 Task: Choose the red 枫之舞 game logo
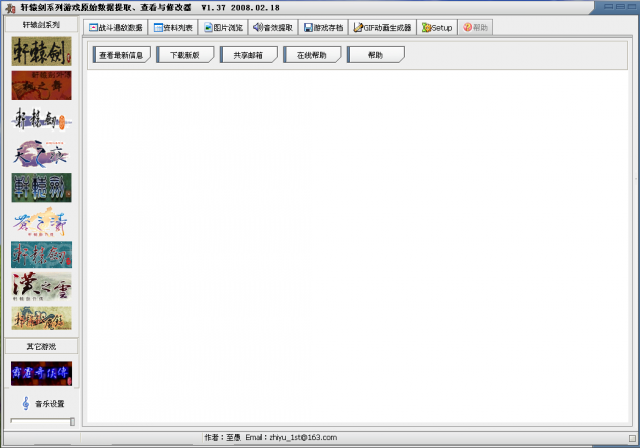click(x=41, y=85)
